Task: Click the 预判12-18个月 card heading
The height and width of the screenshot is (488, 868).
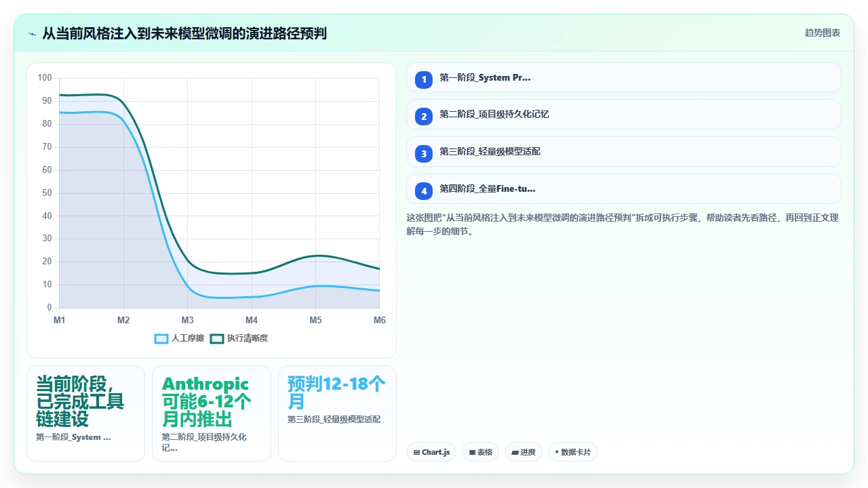Action: point(336,392)
